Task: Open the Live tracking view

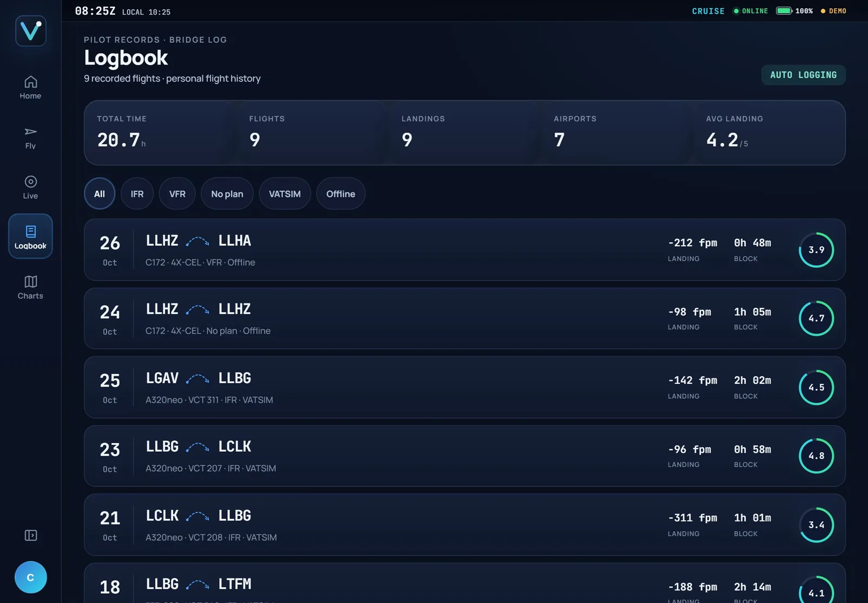Action: 30,188
